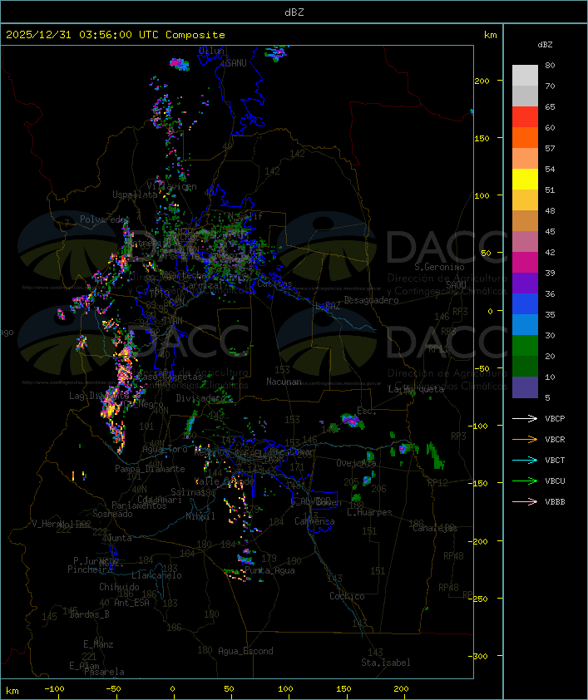Click the dBZ title at the top
The width and height of the screenshot is (588, 700).
point(294,12)
